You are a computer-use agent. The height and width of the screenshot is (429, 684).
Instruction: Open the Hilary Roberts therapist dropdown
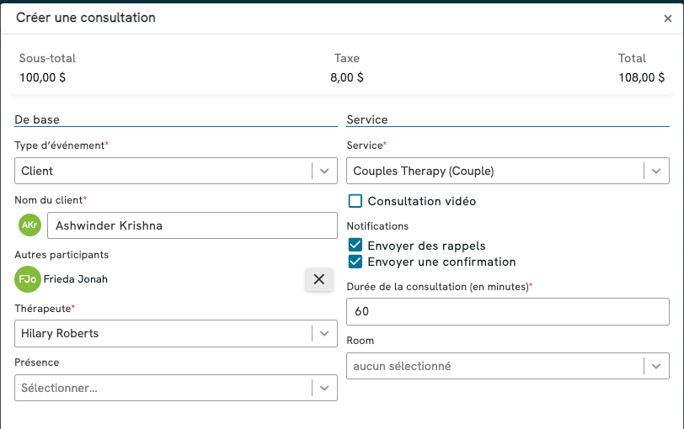(176, 333)
